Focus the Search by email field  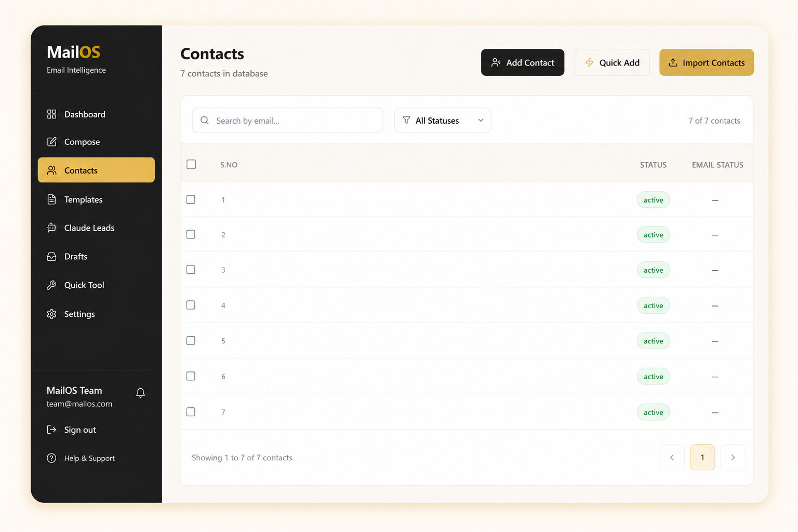click(287, 120)
